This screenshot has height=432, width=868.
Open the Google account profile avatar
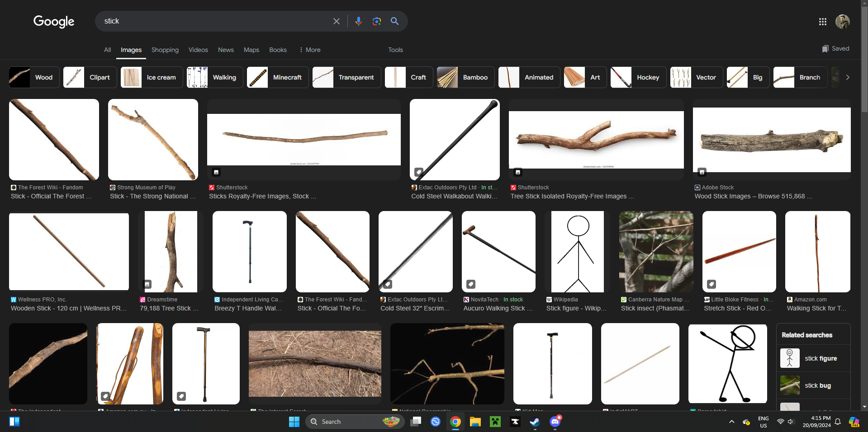coord(842,22)
